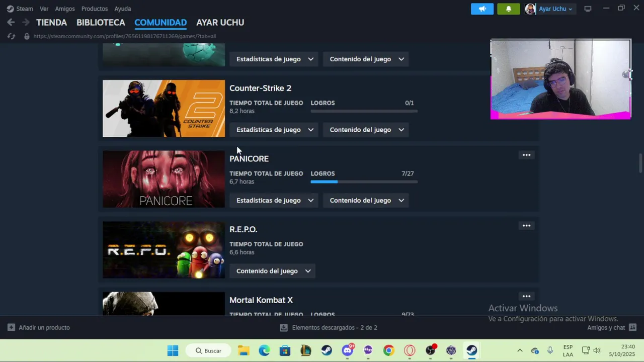
Task: Open the AYAR UCHU profile tab
Action: point(220,22)
